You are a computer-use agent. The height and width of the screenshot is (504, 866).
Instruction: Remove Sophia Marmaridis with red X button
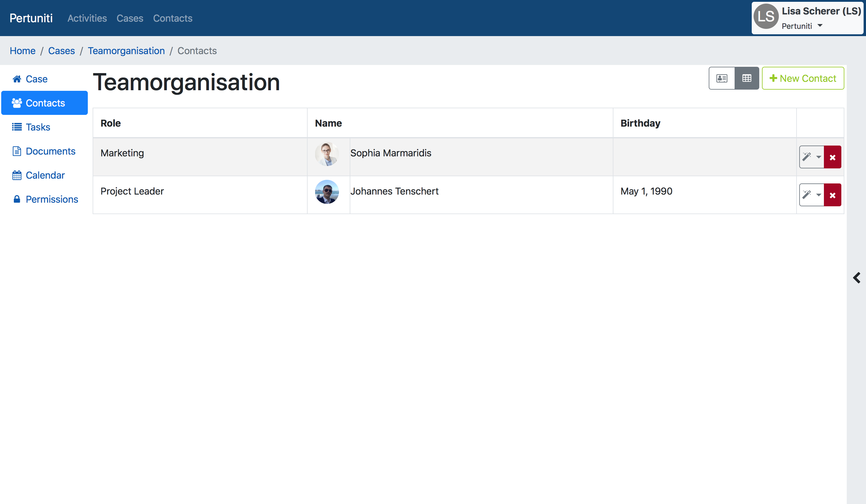[x=832, y=157]
